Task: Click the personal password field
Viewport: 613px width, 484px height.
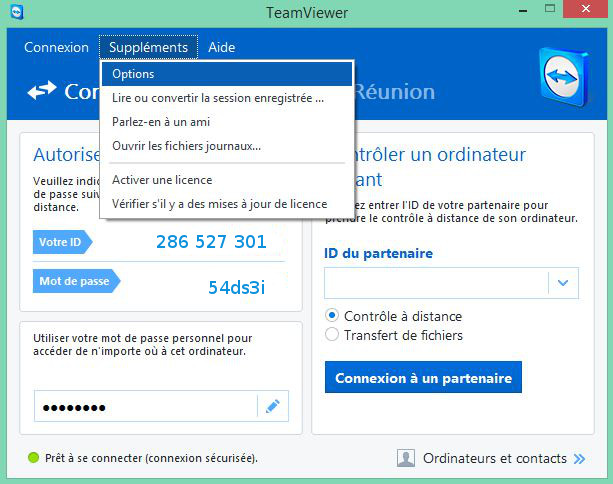Action: point(146,406)
